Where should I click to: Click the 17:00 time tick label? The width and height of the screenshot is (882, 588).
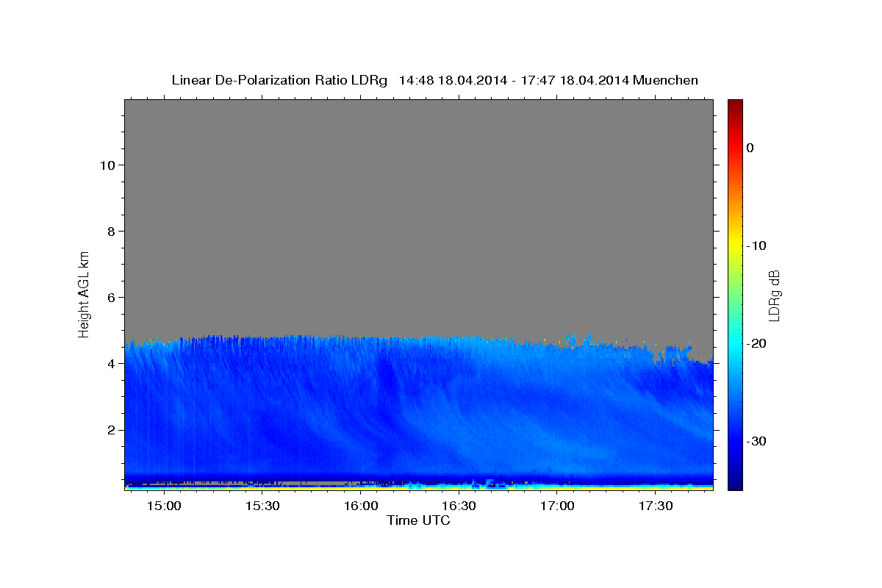pyautogui.click(x=558, y=506)
